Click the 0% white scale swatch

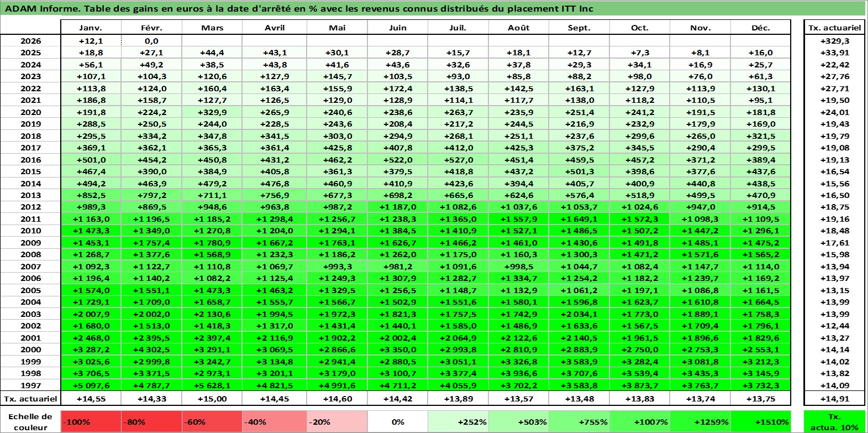coord(398,422)
